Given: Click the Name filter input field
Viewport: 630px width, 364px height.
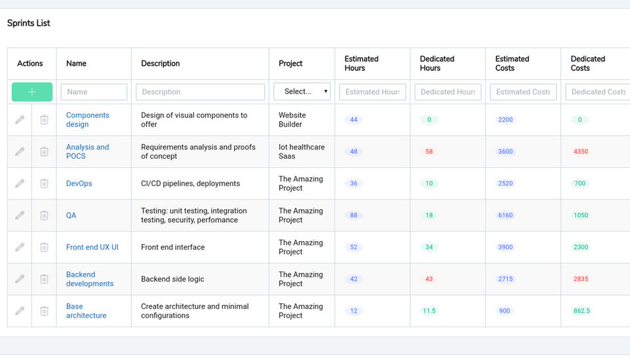Looking at the screenshot, I should (x=94, y=92).
